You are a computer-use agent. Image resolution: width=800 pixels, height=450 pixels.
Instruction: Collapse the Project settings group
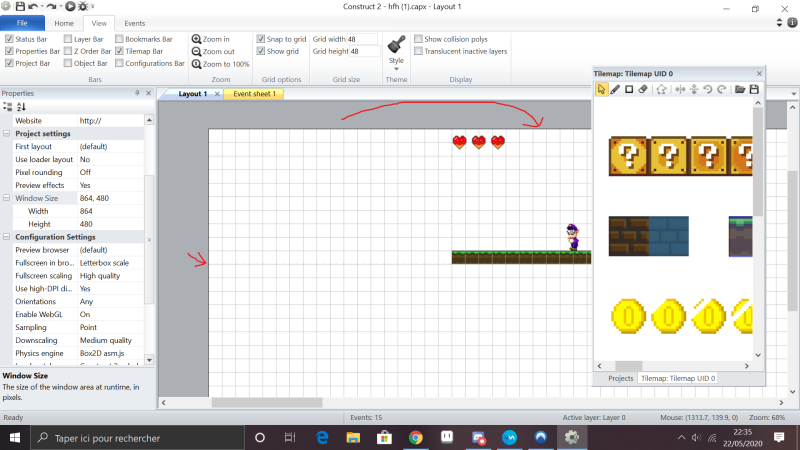pos(7,134)
